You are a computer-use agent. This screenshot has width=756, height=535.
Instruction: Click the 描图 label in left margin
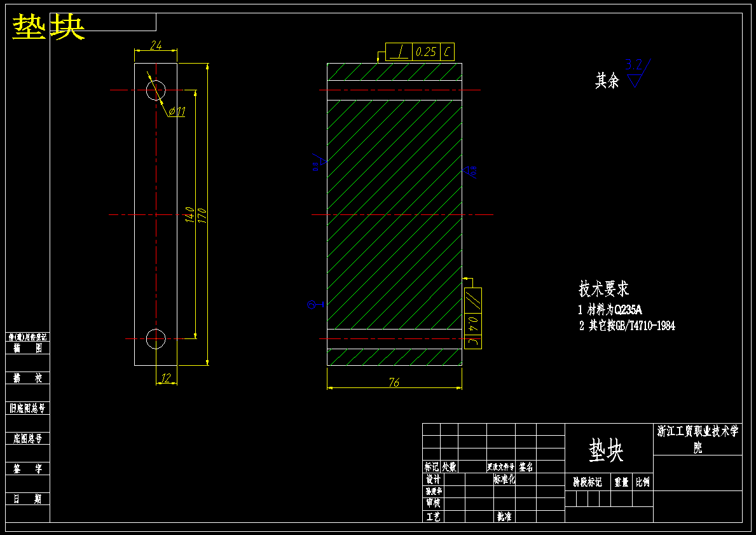27,349
